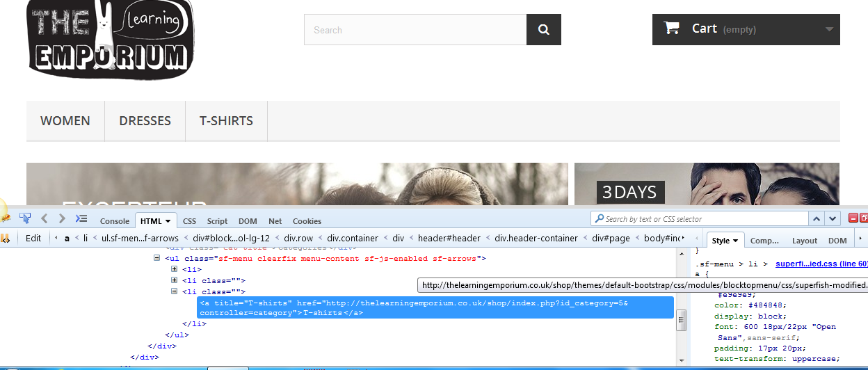Click the shopping cart icon
868x370 pixels.
[672, 29]
